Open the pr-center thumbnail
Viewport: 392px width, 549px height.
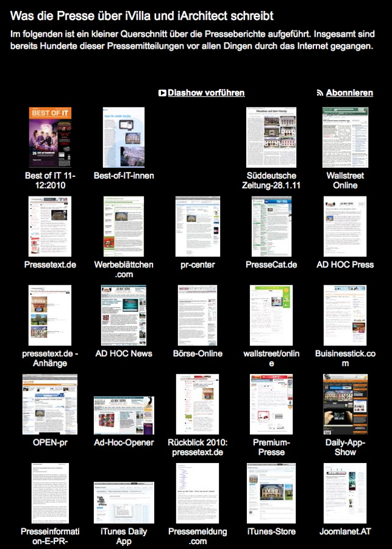pos(198,226)
